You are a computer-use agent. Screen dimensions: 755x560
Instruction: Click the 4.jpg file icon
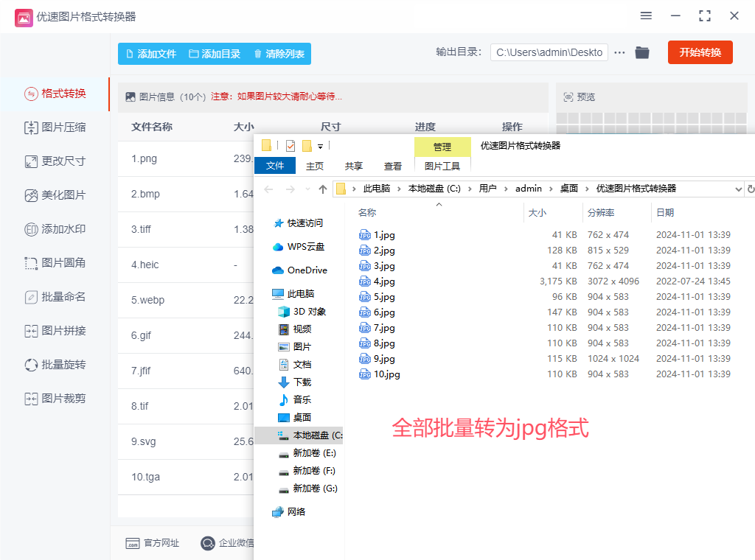(x=365, y=281)
